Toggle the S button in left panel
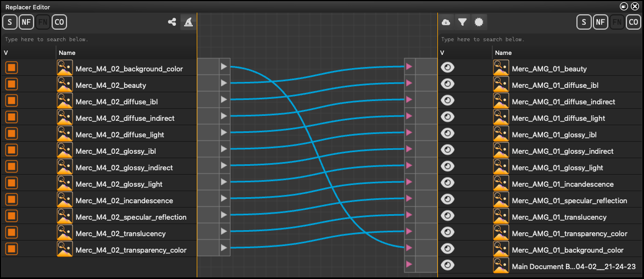 pos(10,22)
